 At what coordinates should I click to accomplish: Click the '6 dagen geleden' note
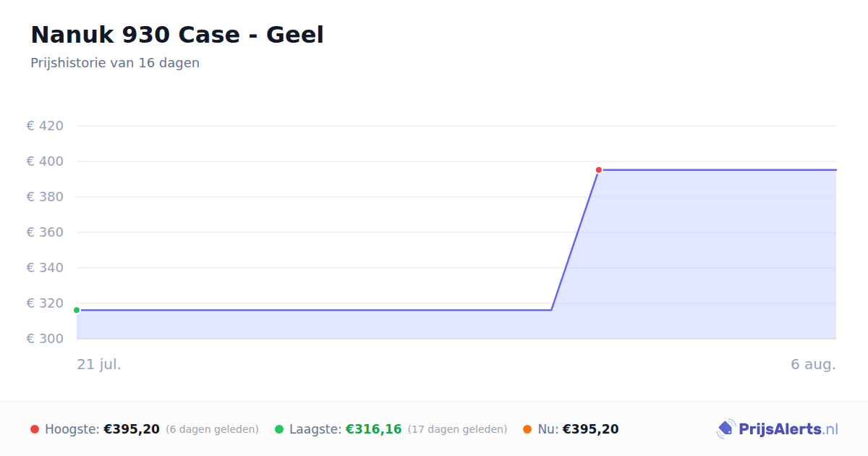(212, 429)
